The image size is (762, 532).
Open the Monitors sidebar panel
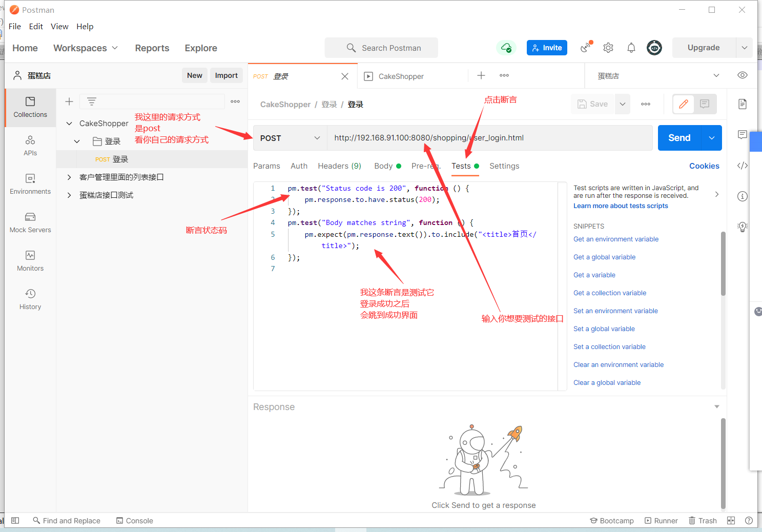click(x=30, y=261)
